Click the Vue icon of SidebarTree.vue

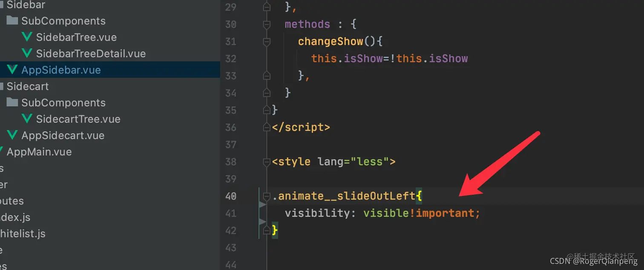tap(27, 37)
